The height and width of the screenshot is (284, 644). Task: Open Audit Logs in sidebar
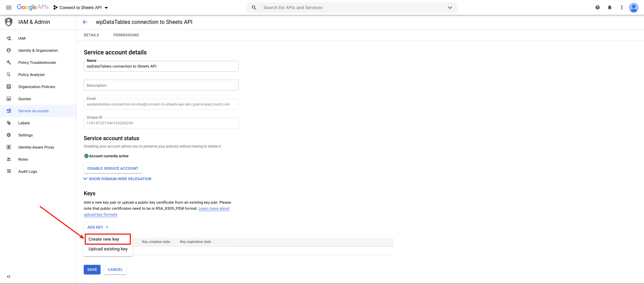click(38, 171)
